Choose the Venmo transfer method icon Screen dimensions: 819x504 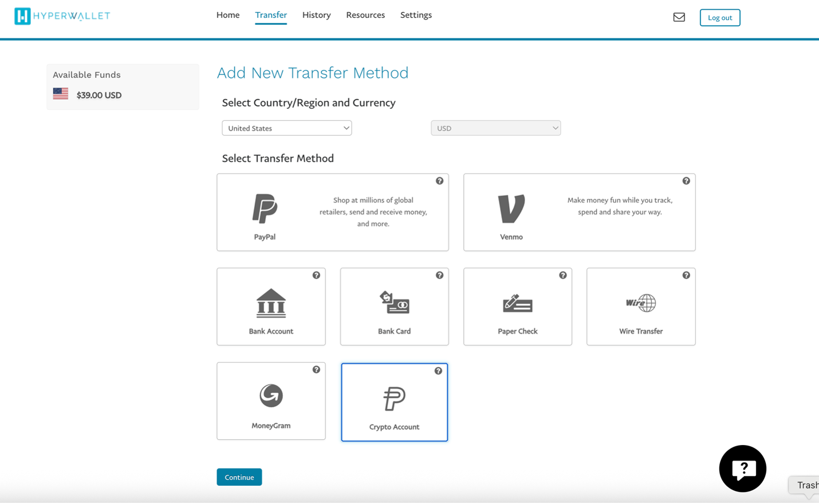pyautogui.click(x=511, y=207)
